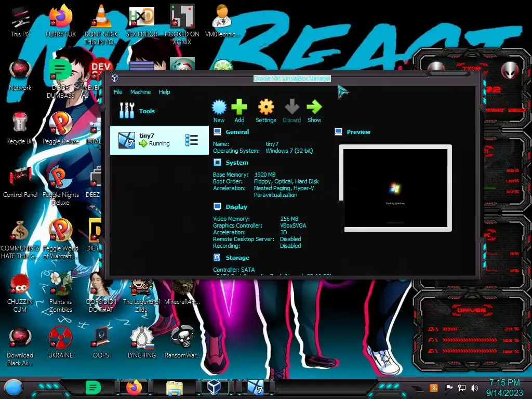Image resolution: width=532 pixels, height=399 pixels.
Task: Click the General section header
Action: [x=237, y=132]
